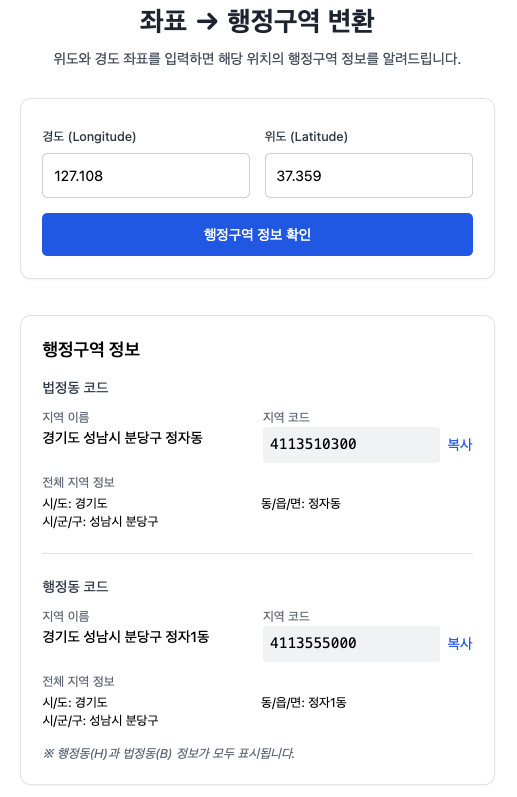Click 전체 지역 정보 label under 법정동 코드
The width and height of the screenshot is (517, 797).
pos(78,482)
